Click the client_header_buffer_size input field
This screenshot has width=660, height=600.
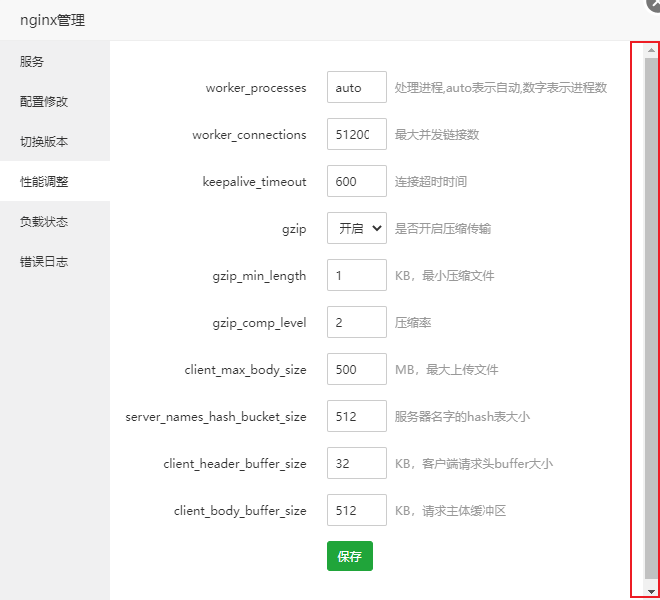coord(357,463)
